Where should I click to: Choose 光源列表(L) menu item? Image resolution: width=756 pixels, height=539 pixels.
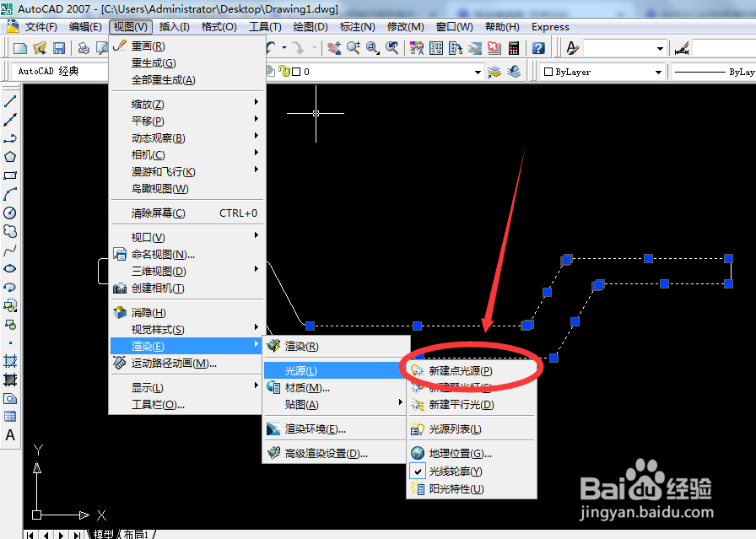[472, 429]
